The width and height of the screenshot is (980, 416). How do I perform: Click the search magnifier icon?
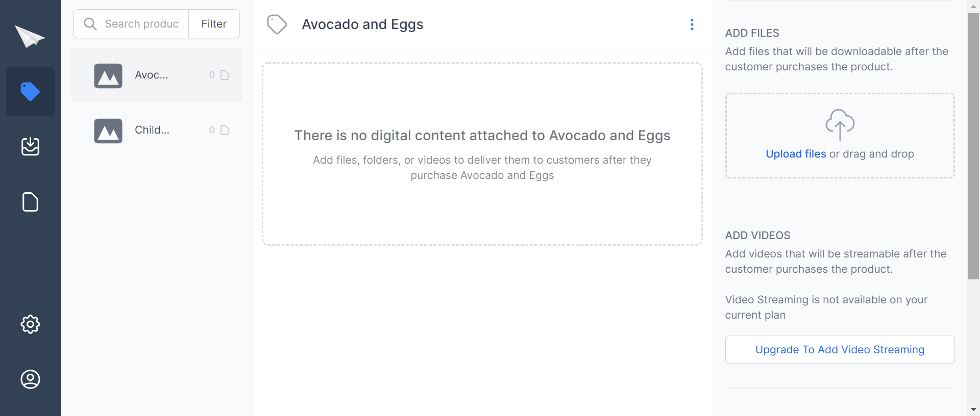pos(90,24)
